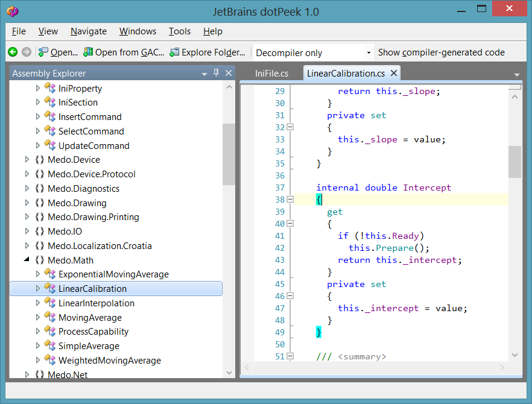This screenshot has width=532, height=404.
Task: Click the code editor vertical scrollbar thumb
Action: 515,162
